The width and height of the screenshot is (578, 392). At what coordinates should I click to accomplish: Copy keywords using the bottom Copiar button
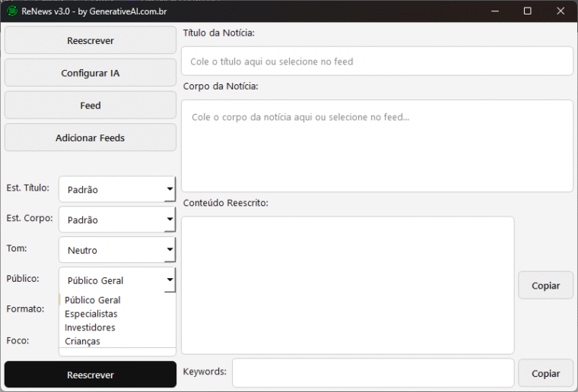(x=545, y=373)
